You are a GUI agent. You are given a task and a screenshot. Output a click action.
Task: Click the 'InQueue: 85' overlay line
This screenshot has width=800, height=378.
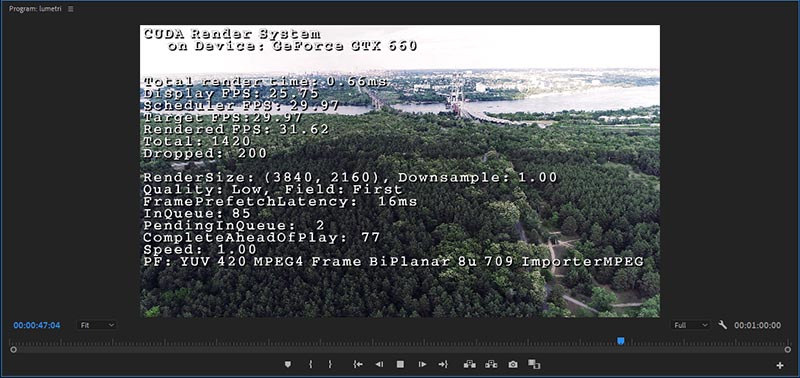197,213
